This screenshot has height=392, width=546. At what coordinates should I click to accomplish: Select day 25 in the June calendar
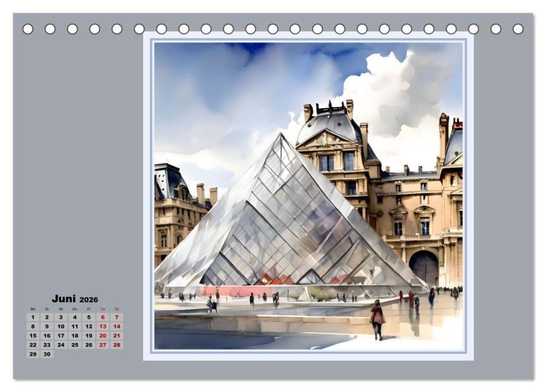click(75, 345)
